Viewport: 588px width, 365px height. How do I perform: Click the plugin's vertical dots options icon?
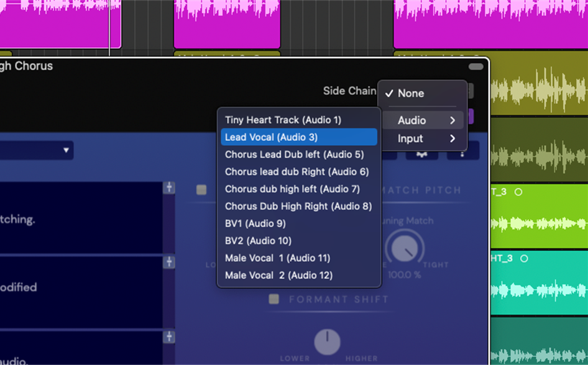pos(462,152)
